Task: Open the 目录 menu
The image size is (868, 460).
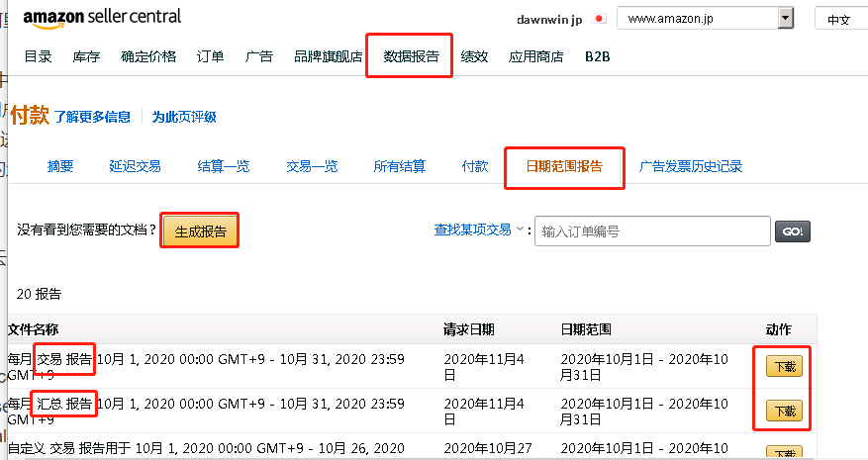Action: click(x=39, y=56)
